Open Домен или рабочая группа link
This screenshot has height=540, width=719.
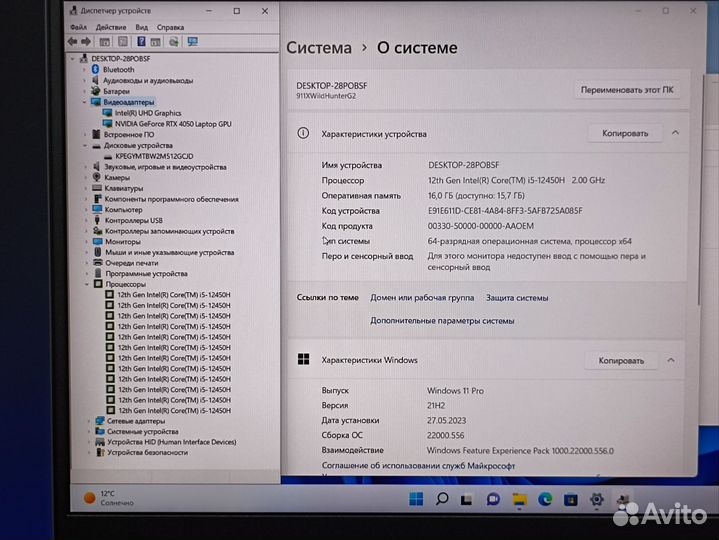(422, 298)
